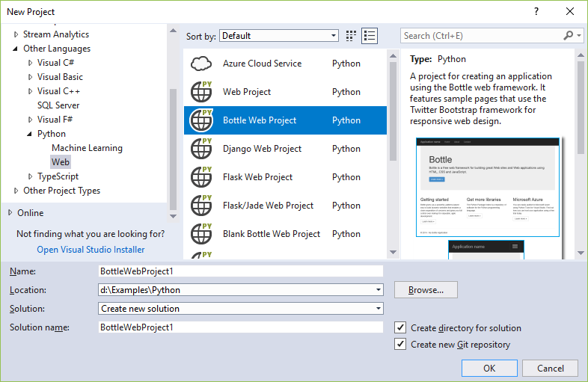
Task: Select the Flask Web Project template
Action: [x=285, y=177]
